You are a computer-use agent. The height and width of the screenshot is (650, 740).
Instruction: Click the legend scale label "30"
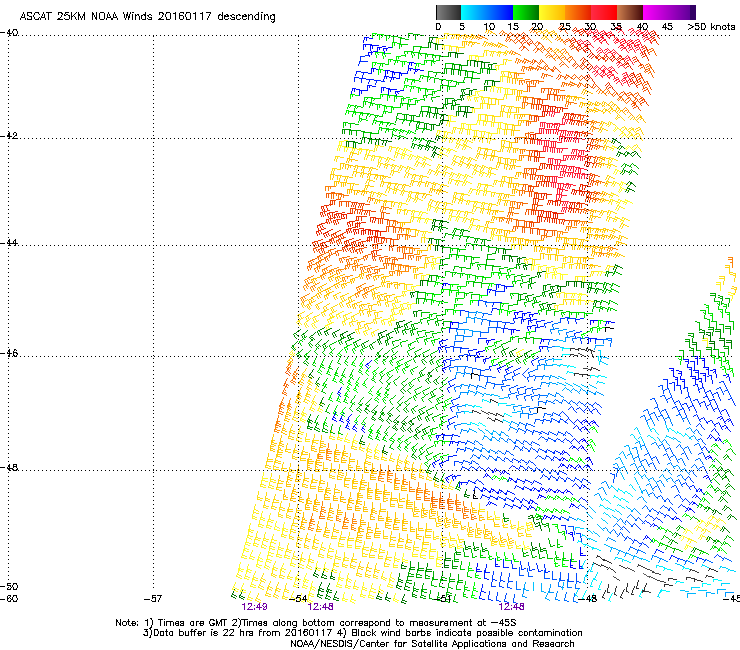point(590,27)
